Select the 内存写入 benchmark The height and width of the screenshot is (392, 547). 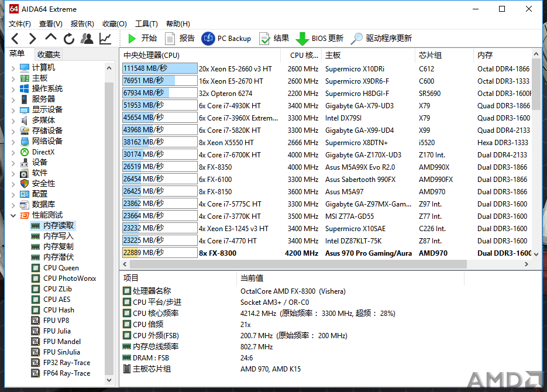pos(53,236)
